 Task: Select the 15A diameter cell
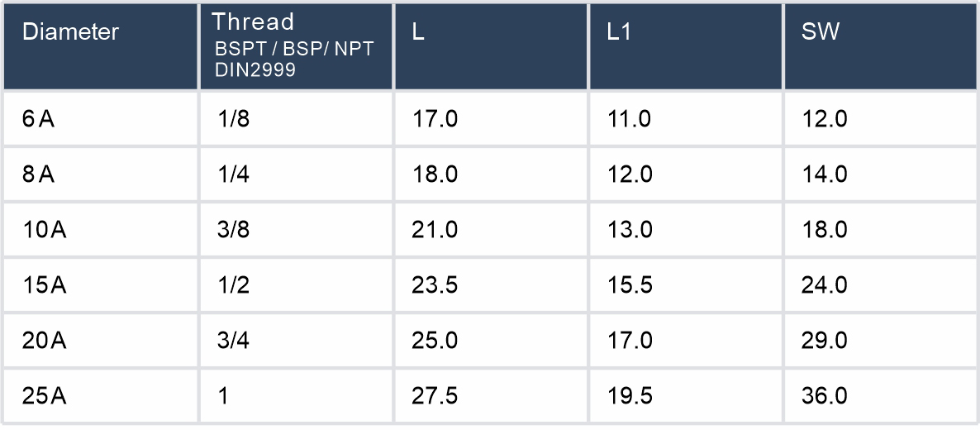[x=45, y=285]
